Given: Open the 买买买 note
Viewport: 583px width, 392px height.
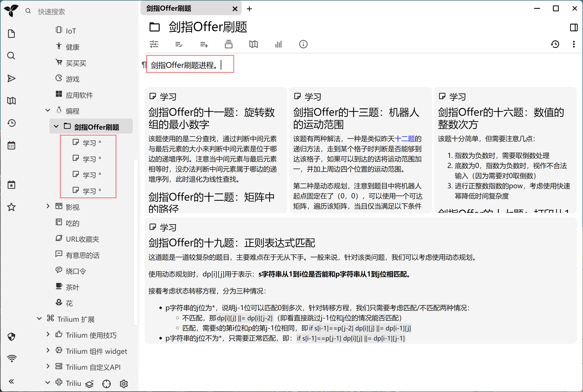Looking at the screenshot, I should pos(76,63).
